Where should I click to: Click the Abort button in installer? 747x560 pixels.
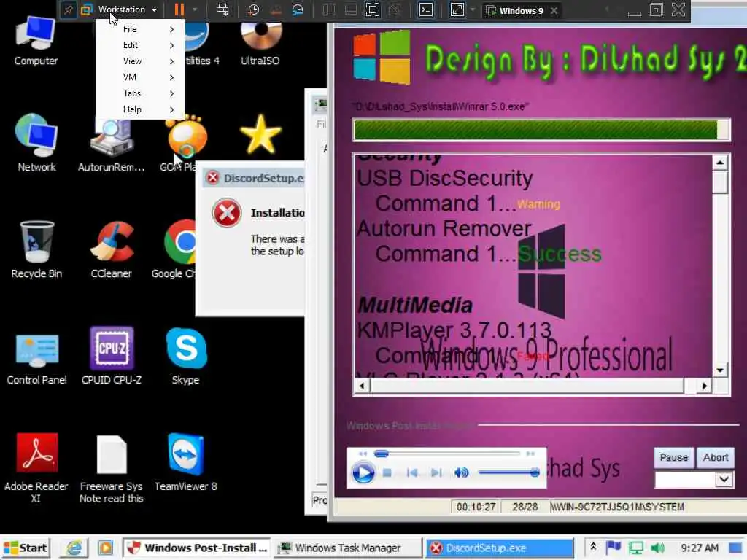716,458
